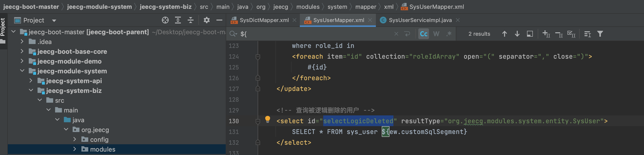
Task: Click the intention lightbulb on line 130
Action: click(267, 119)
